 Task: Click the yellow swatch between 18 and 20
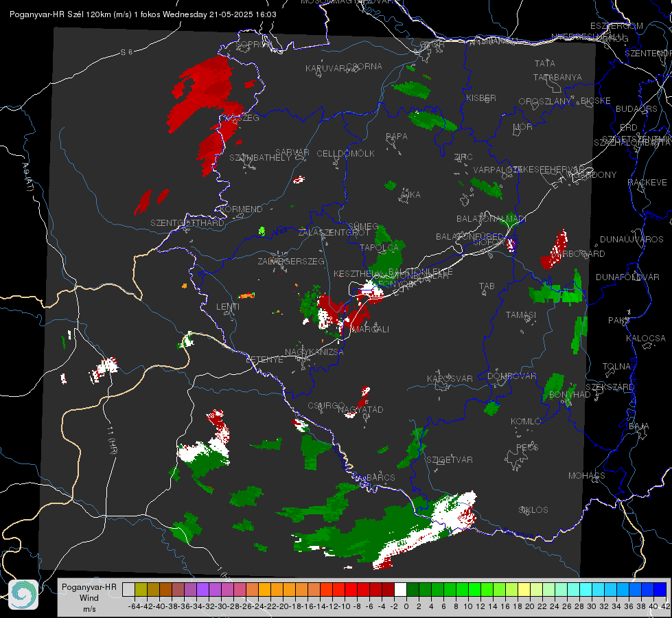click(524, 589)
